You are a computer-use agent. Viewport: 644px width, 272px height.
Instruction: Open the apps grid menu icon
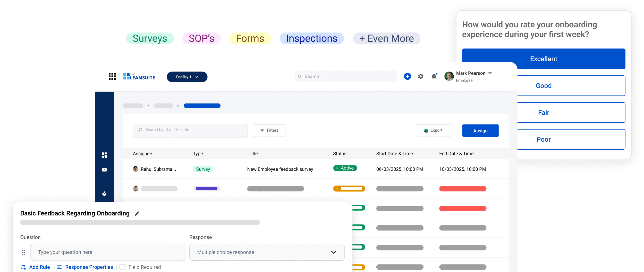click(112, 76)
